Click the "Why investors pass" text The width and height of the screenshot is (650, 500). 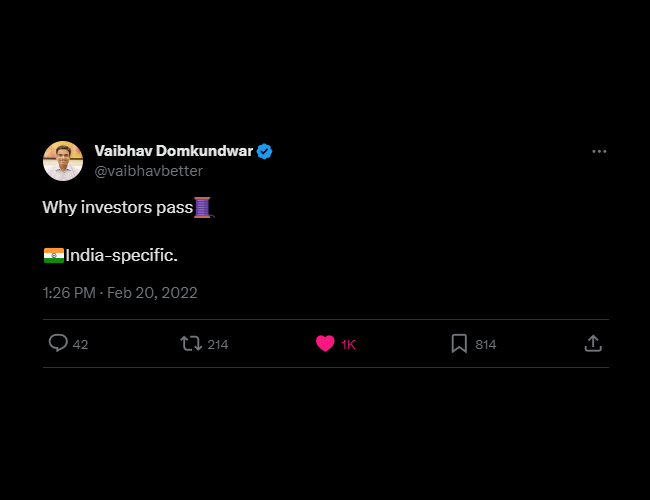(x=117, y=208)
